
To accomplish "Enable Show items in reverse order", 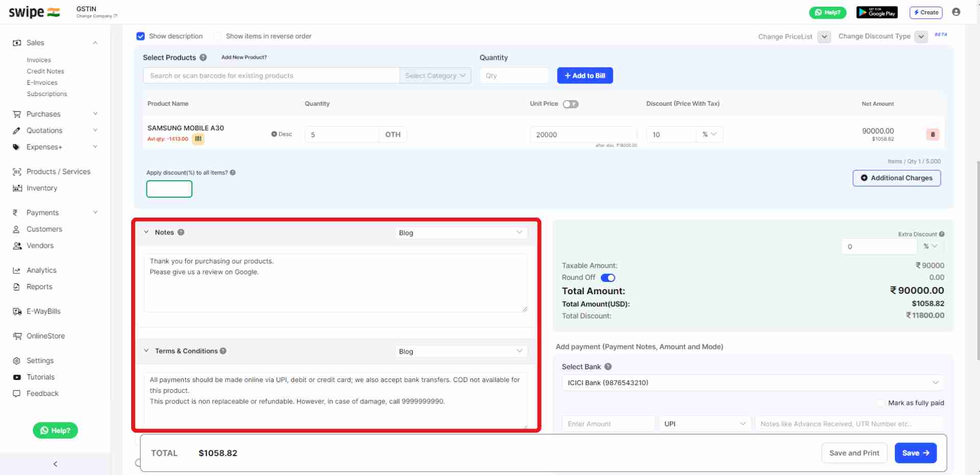I will coord(217,36).
